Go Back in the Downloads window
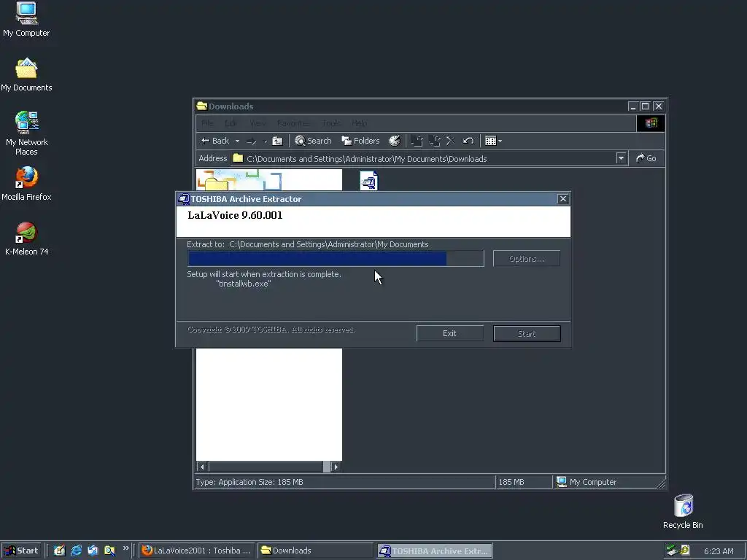The width and height of the screenshot is (747, 560). click(215, 141)
